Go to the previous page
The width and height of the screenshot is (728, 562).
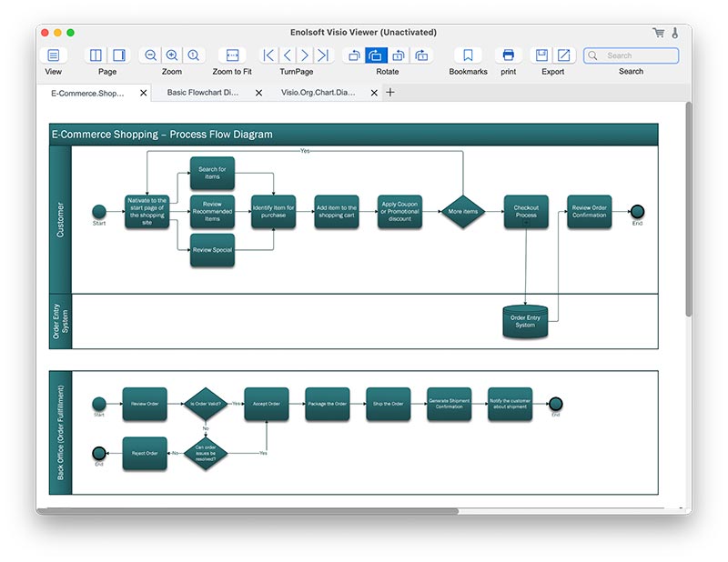pyautogui.click(x=288, y=55)
